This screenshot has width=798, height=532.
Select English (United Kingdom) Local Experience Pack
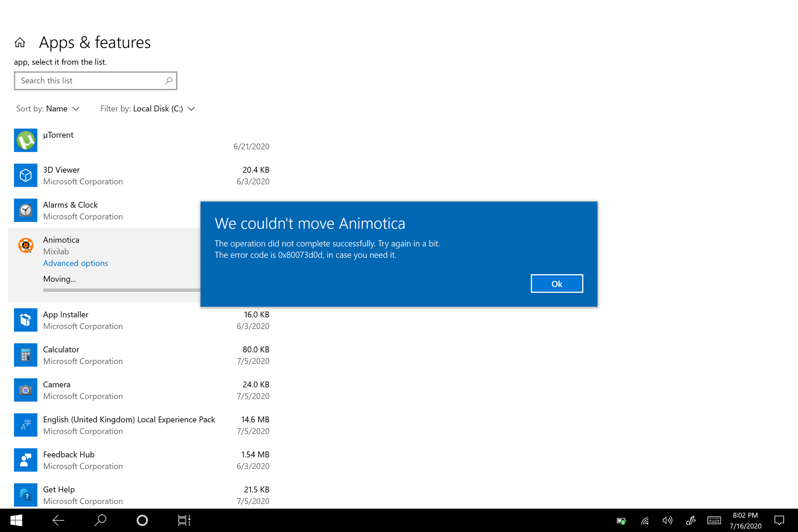click(x=129, y=419)
